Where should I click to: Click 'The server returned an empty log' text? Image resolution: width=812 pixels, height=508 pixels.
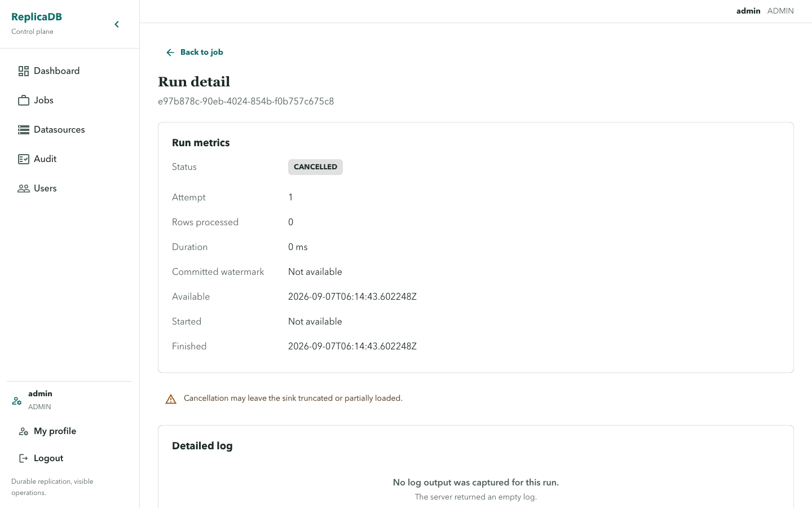click(476, 497)
